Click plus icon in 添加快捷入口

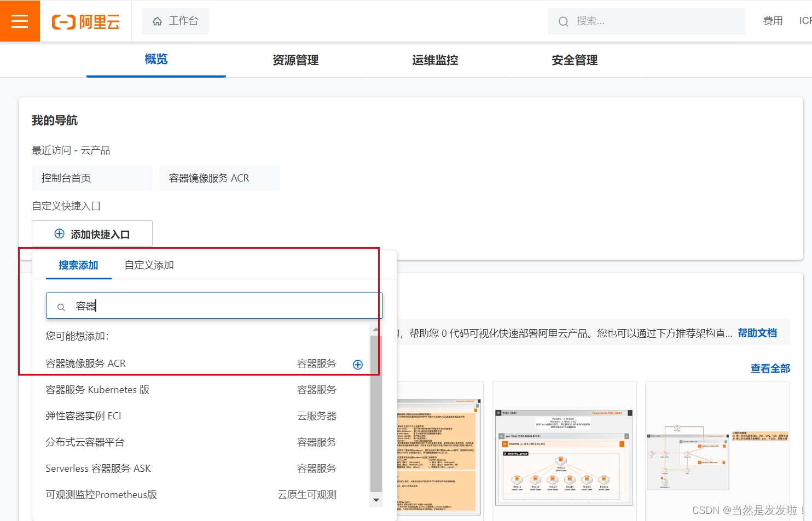(x=59, y=233)
